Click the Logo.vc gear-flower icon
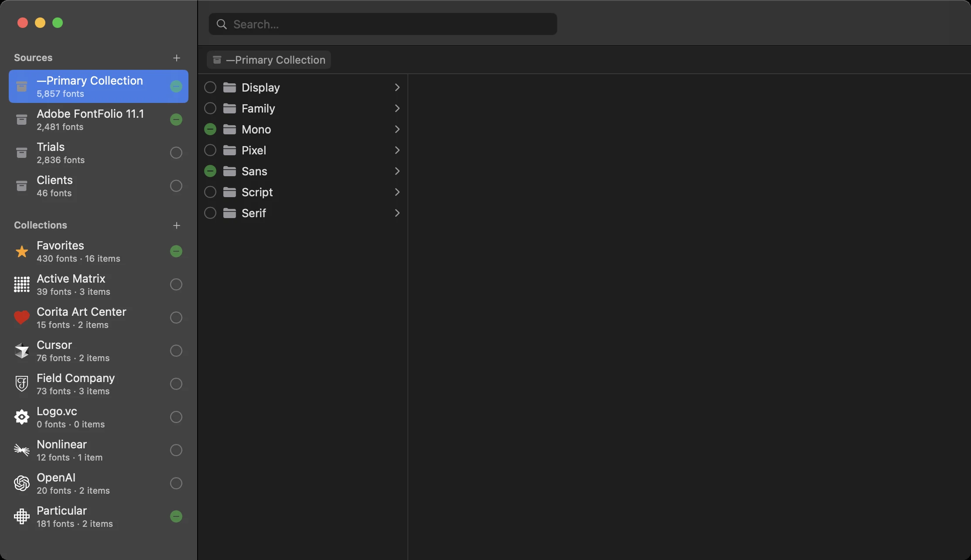 tap(21, 417)
